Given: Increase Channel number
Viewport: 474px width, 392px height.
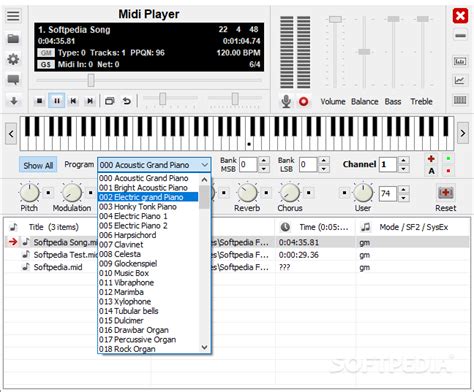Looking at the screenshot, I should [x=403, y=160].
